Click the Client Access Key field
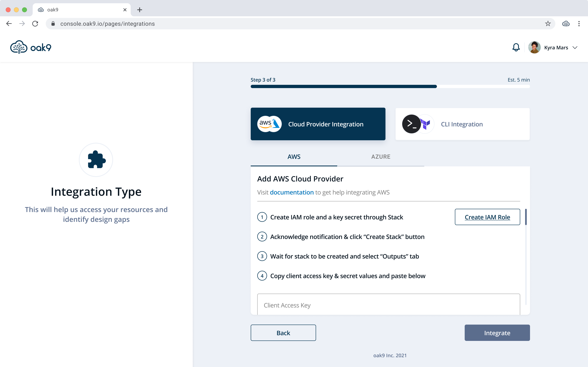The height and width of the screenshot is (367, 588). (x=388, y=305)
